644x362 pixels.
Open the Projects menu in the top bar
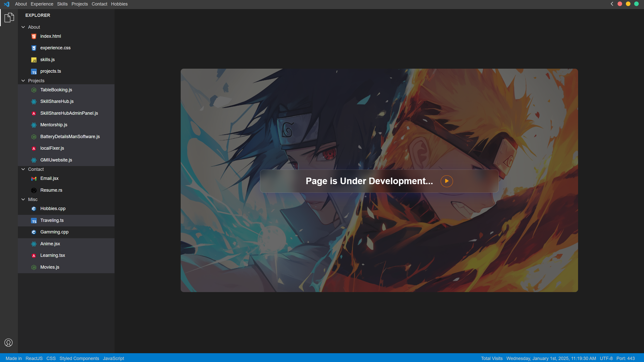pos(80,4)
